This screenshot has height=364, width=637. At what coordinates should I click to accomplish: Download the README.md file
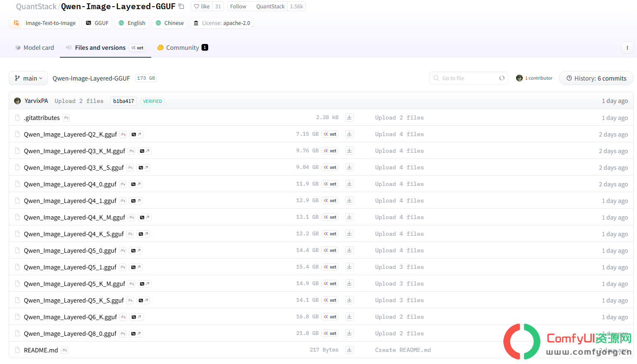tap(349, 350)
